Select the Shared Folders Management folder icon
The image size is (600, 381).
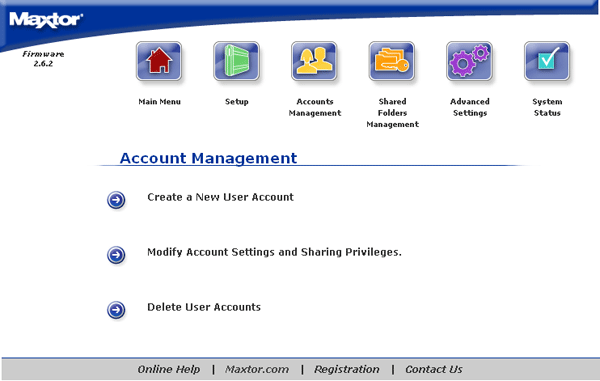pyautogui.click(x=392, y=61)
